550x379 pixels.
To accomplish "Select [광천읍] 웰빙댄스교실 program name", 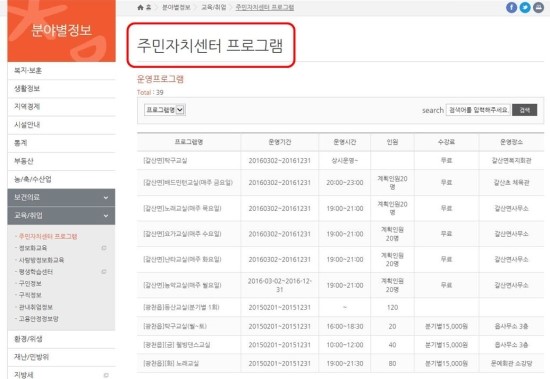I will pos(177,345).
